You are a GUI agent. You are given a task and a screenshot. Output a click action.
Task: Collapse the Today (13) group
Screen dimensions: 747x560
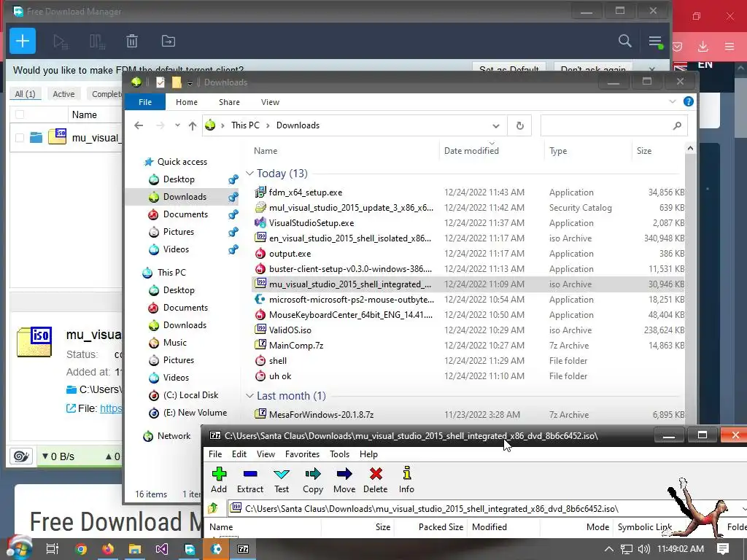click(x=249, y=174)
